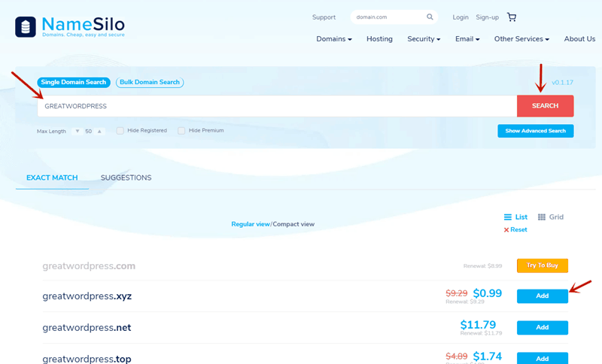Click the greatwordpress.xyz result name
Image resolution: width=602 pixels, height=364 pixels.
(x=87, y=296)
